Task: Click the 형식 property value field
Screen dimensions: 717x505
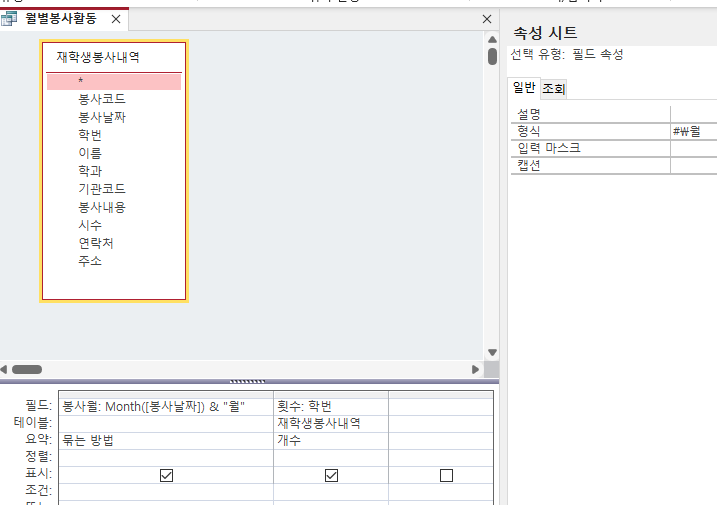Action: (693, 131)
